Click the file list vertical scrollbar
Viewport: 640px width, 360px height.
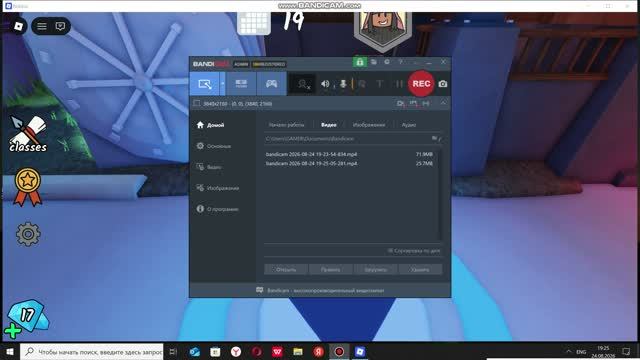(440, 195)
